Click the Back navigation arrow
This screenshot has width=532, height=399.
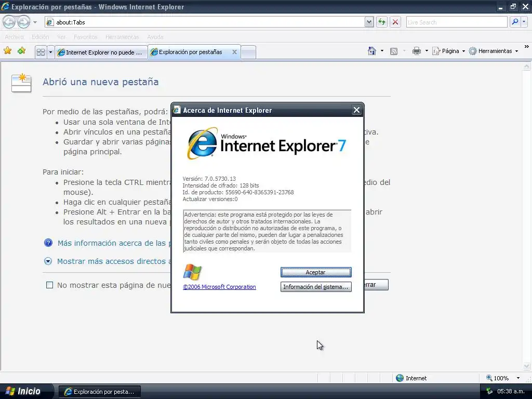point(9,22)
